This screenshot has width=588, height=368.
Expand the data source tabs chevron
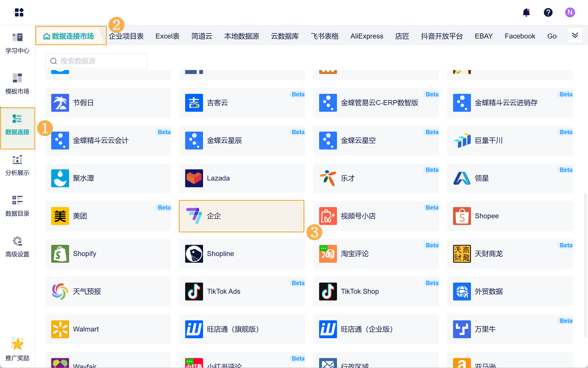pyautogui.click(x=575, y=36)
